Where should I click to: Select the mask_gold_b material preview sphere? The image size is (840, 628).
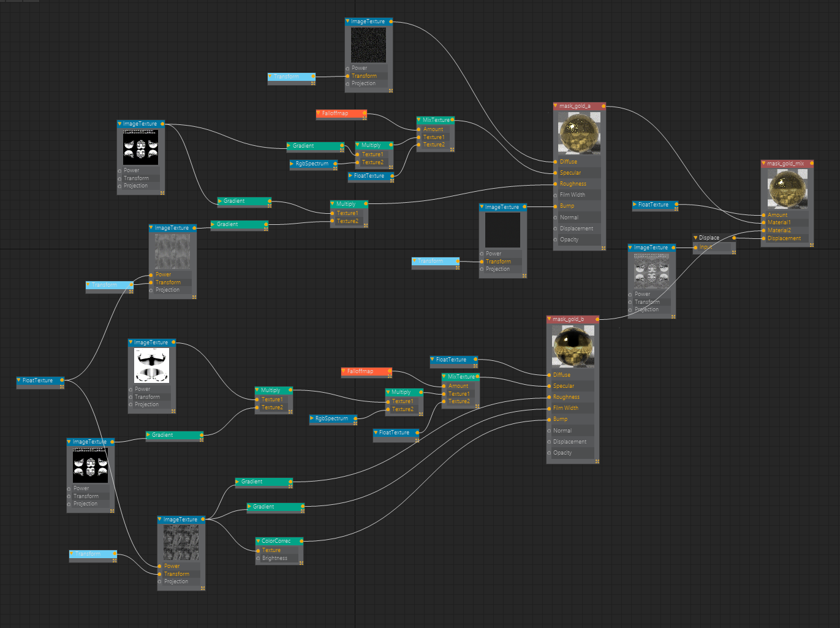(573, 346)
